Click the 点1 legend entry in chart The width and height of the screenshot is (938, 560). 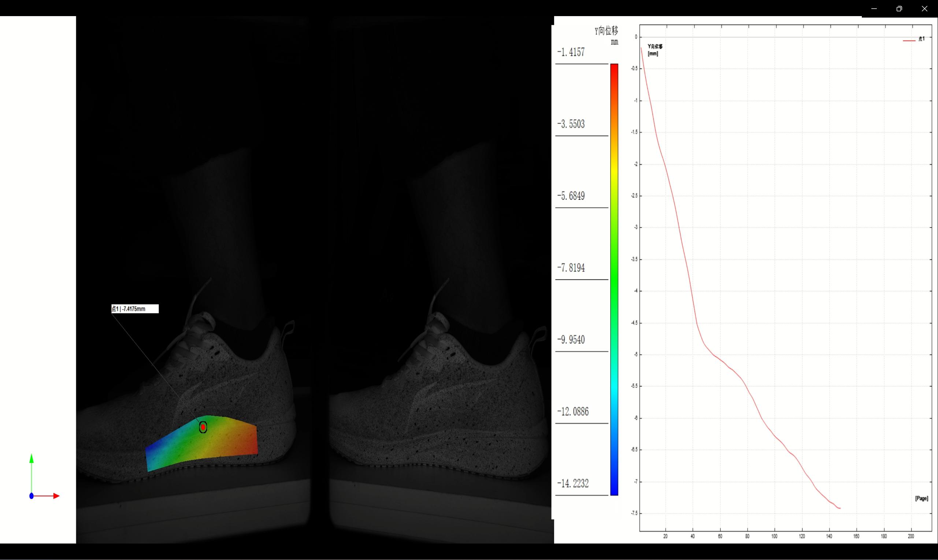pyautogui.click(x=921, y=39)
